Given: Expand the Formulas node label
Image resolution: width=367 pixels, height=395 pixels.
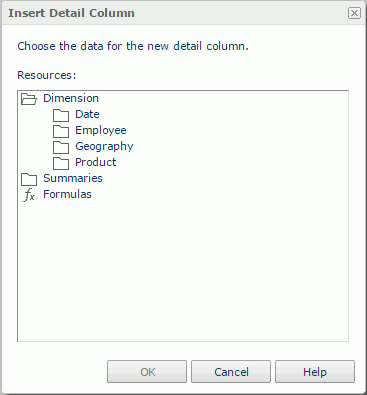Looking at the screenshot, I should [67, 194].
